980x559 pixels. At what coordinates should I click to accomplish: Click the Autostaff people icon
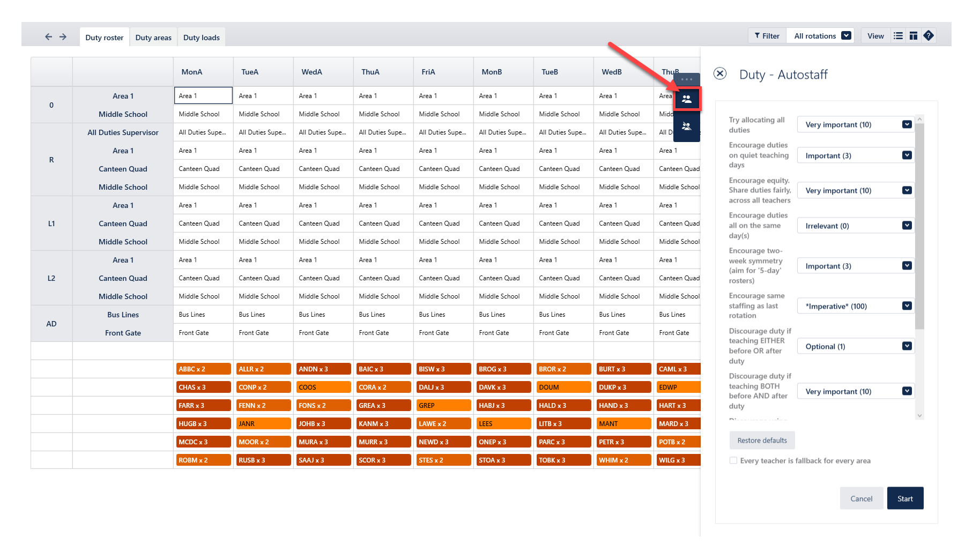tap(687, 99)
